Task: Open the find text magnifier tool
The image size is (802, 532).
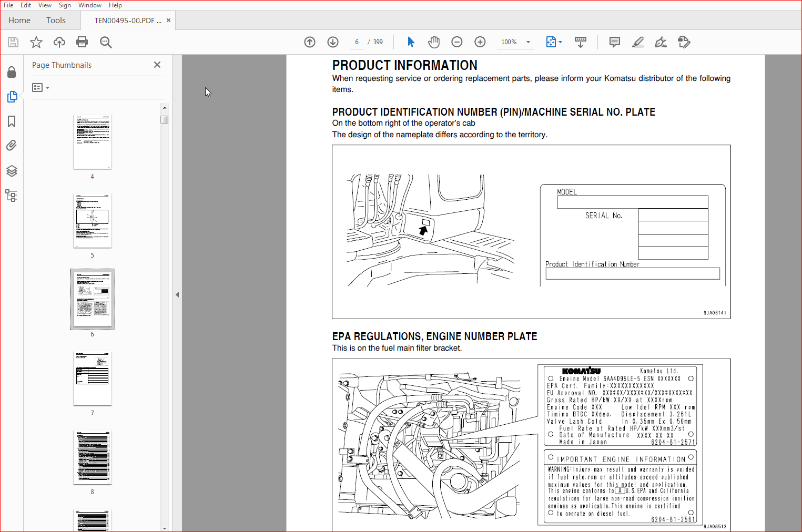Action: 106,42
